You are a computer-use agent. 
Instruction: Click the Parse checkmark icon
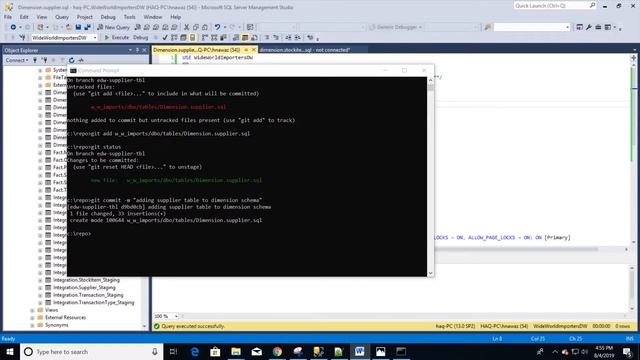165,38
